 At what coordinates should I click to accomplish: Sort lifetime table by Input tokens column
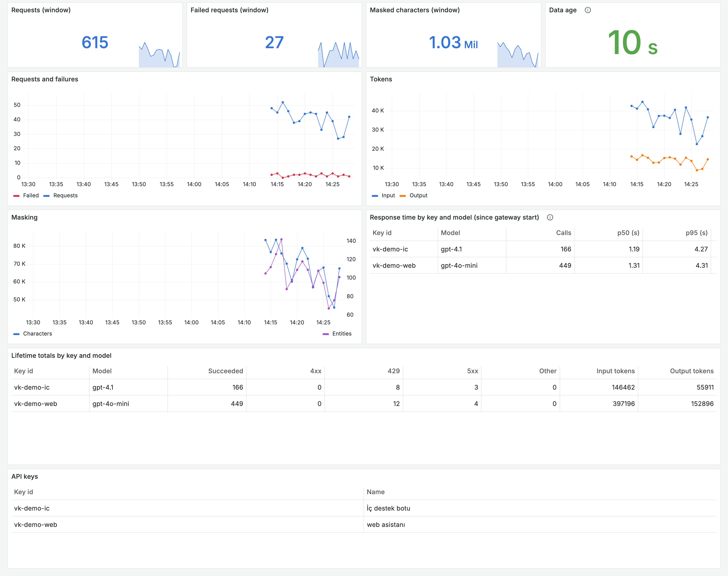(615, 371)
